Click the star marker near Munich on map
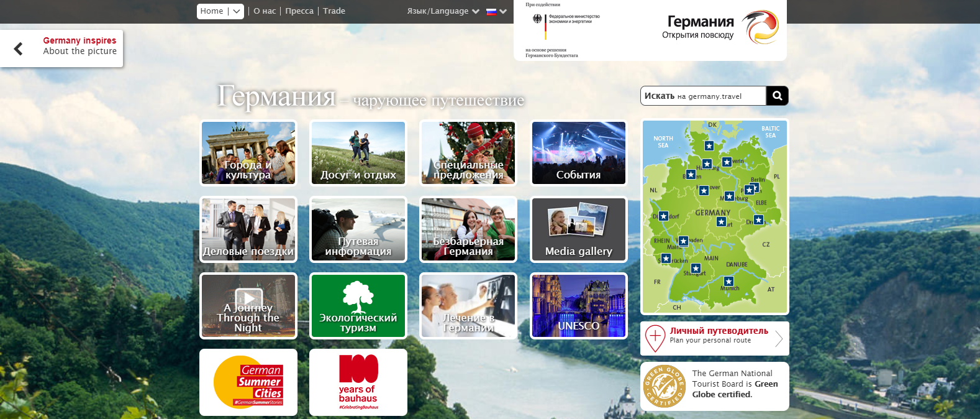The height and width of the screenshot is (419, 980). [728, 282]
